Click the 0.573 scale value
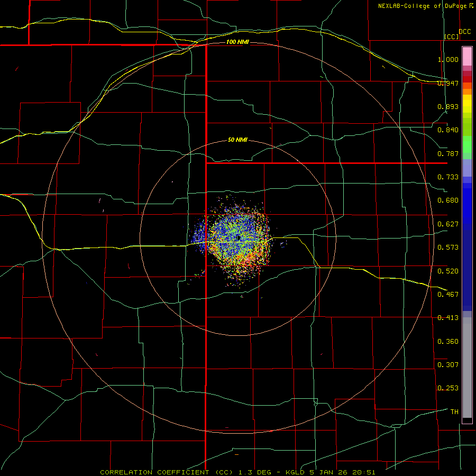Image resolution: width=476 pixels, height=476 pixels. 448,248
